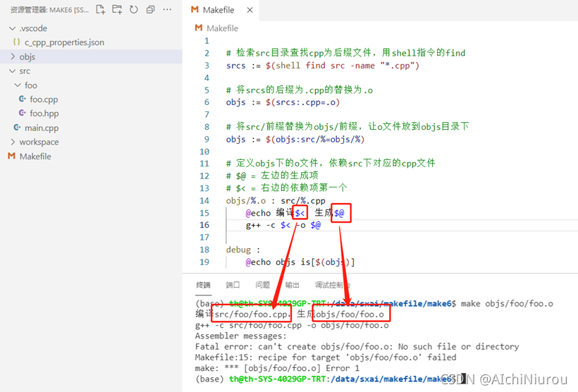Open main.cpp in the explorer
The height and width of the screenshot is (392, 578).
tap(91, 128)
